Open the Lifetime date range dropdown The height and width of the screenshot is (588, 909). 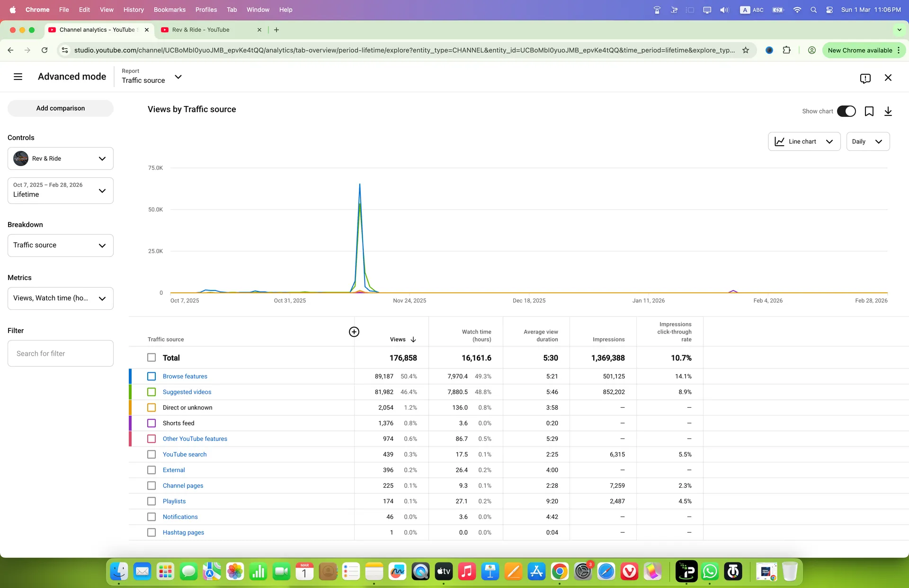click(x=61, y=191)
